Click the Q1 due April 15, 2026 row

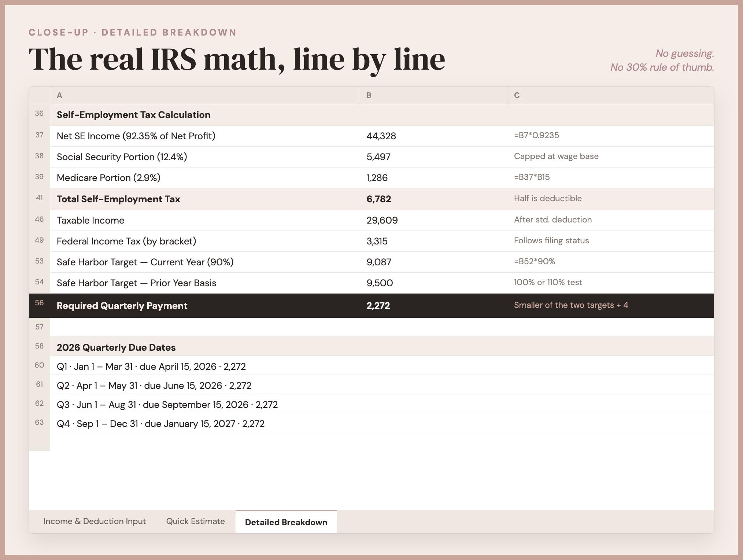pyautogui.click(x=382, y=365)
